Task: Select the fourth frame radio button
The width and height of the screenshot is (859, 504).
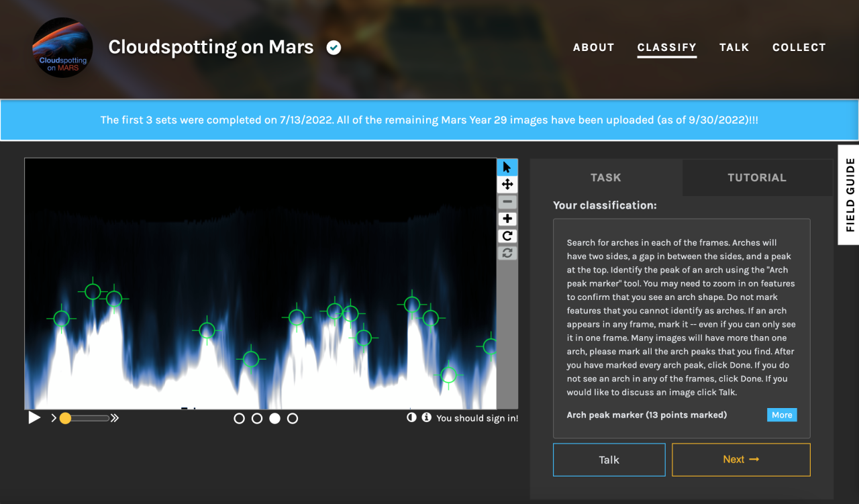Action: [x=293, y=418]
